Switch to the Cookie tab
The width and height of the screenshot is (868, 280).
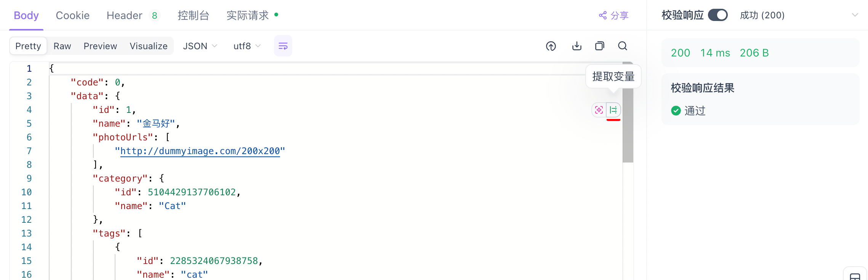pyautogui.click(x=73, y=15)
